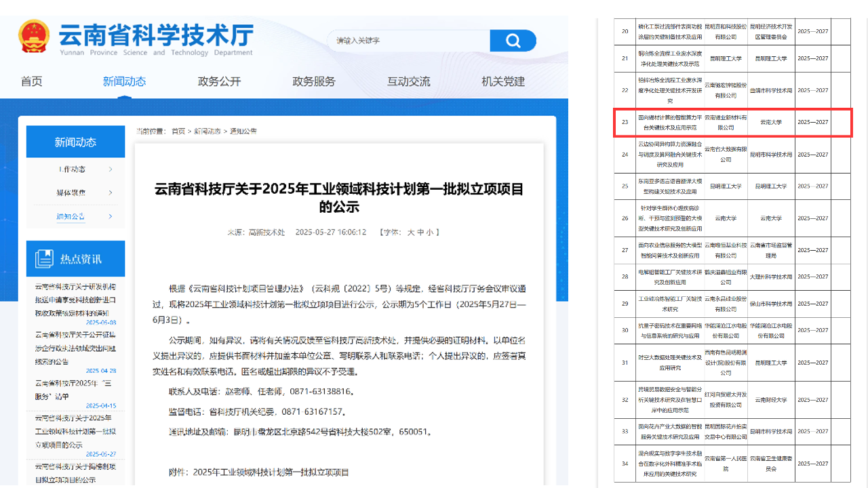Open hot news item dated 2025-05-27
Image resolution: width=868 pixels, height=488 pixels.
[76, 431]
